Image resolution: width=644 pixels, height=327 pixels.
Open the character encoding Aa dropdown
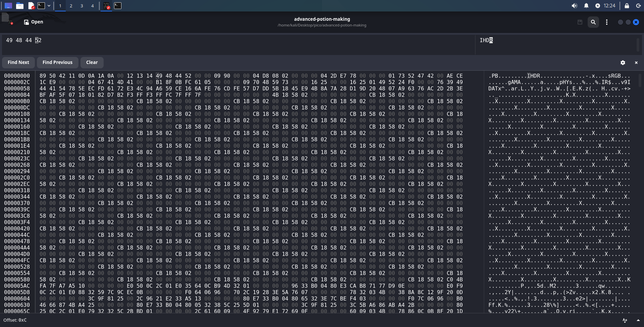[x=625, y=320]
